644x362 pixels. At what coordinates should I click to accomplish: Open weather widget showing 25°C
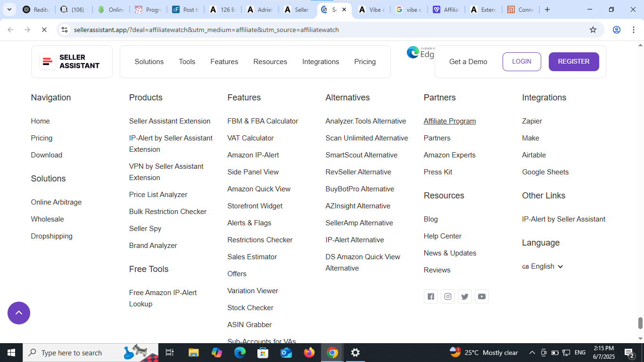tap(484, 353)
